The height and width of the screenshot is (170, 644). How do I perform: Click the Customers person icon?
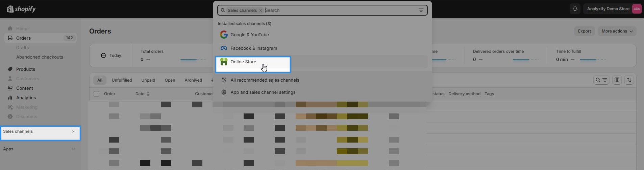[10, 79]
